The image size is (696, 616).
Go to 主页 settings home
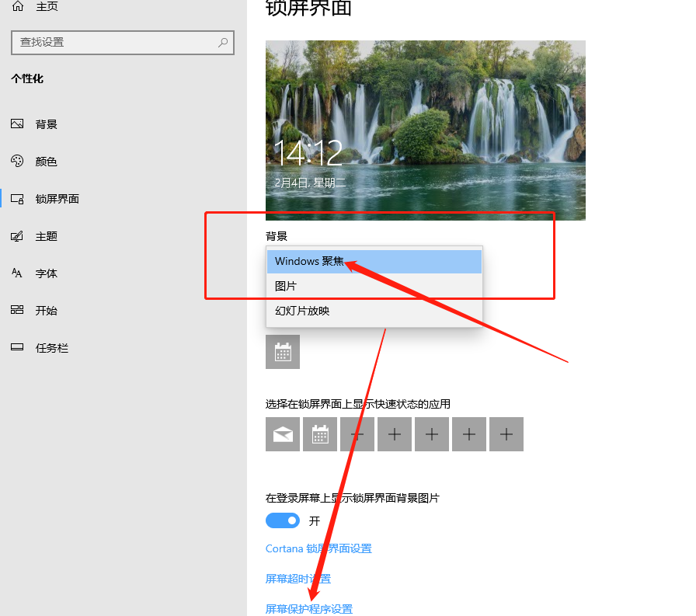pyautogui.click(x=47, y=6)
